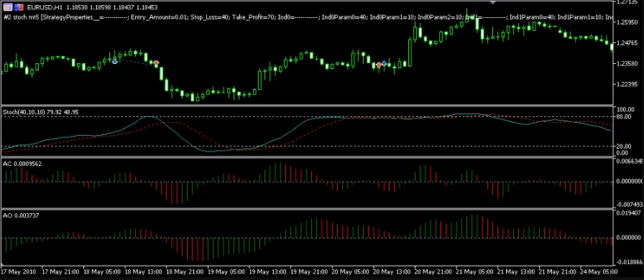The image size is (644, 280).
Task: Click time axis label 20 May 13:00
Action: [392, 272]
